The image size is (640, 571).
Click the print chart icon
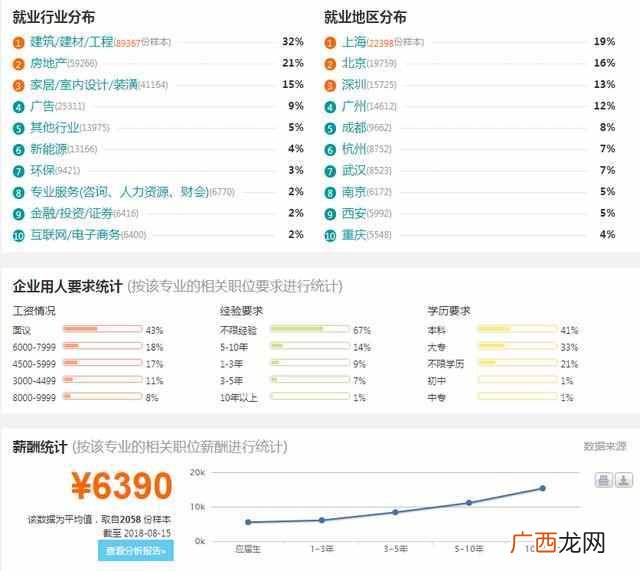click(603, 480)
